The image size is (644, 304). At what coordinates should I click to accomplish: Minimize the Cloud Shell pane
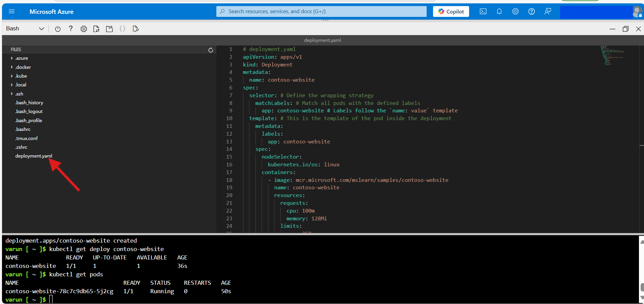pyautogui.click(x=612, y=29)
